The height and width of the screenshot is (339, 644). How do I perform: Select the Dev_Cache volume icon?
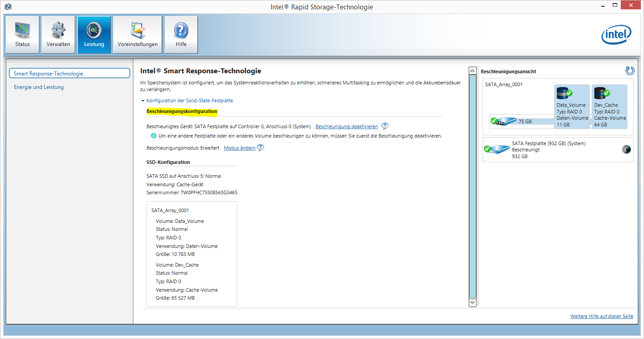click(602, 93)
